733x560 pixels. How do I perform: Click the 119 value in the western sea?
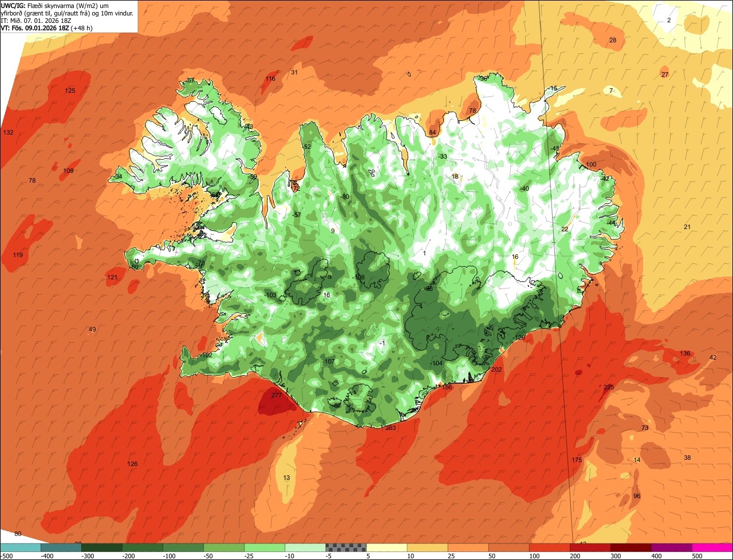tap(18, 255)
